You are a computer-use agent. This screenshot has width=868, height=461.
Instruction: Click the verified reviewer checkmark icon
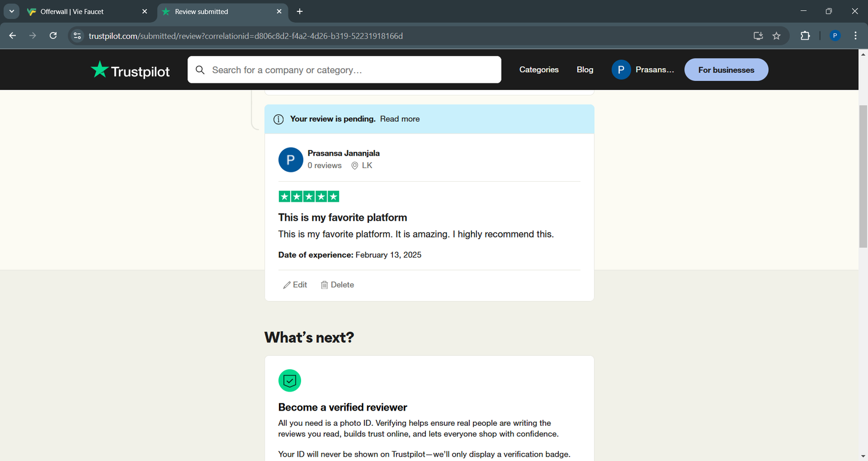pos(290,380)
